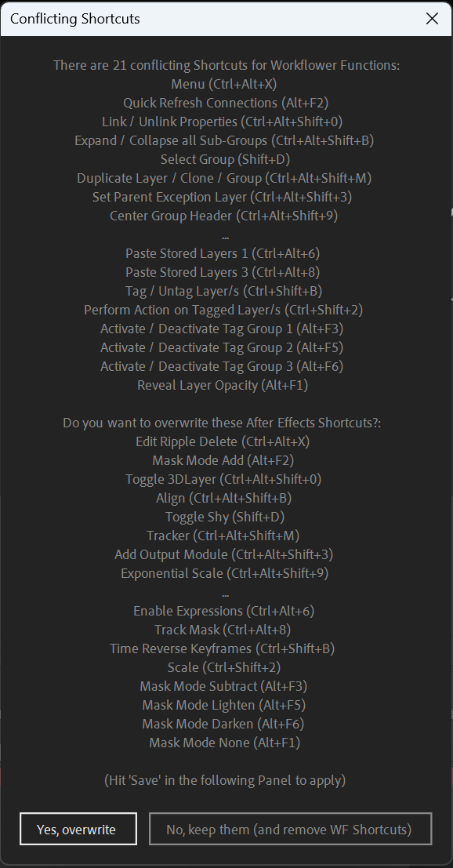
Task: Click the "Toggle 3DLayer" shortcut entry
Action: click(223, 479)
